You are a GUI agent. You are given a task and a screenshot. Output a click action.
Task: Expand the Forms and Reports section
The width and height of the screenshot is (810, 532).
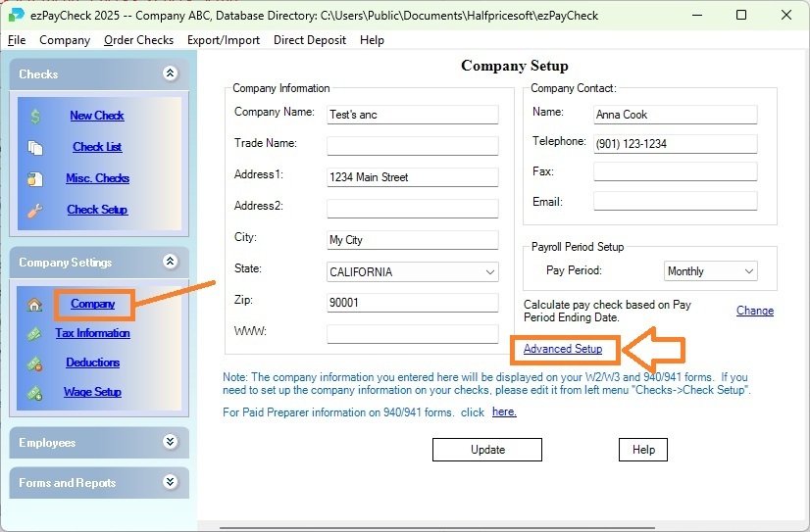170,482
